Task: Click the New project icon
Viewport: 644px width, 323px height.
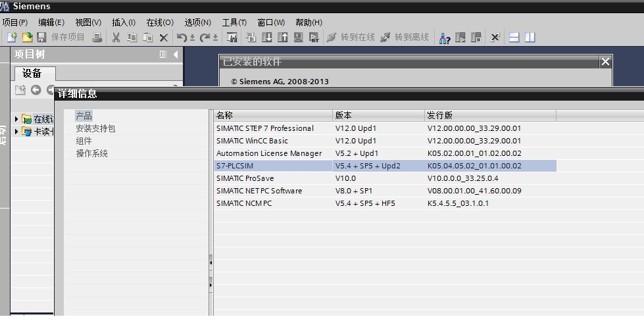Action: point(12,37)
